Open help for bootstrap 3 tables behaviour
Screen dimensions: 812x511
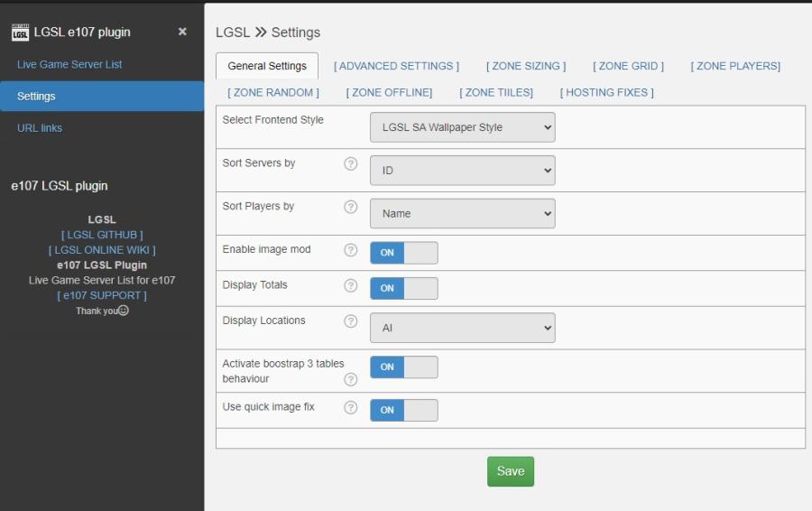pyautogui.click(x=351, y=379)
